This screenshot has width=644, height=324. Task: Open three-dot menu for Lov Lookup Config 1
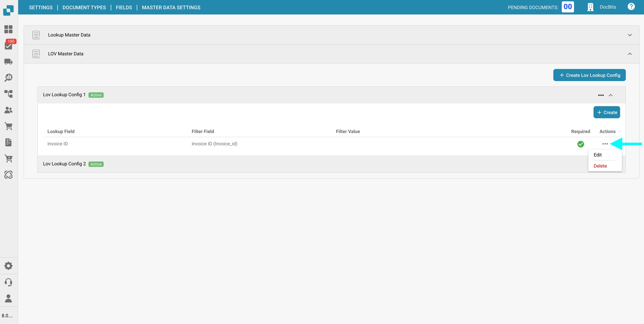coord(601,95)
